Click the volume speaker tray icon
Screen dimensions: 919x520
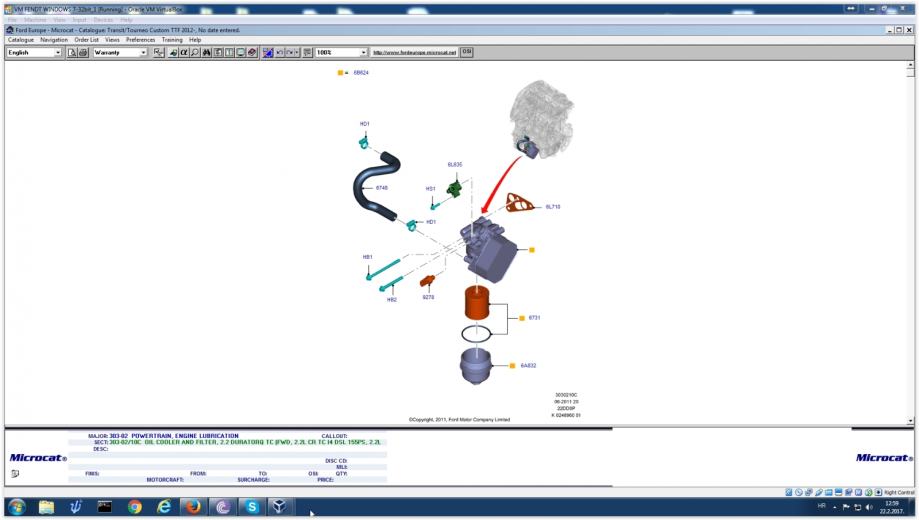869,507
